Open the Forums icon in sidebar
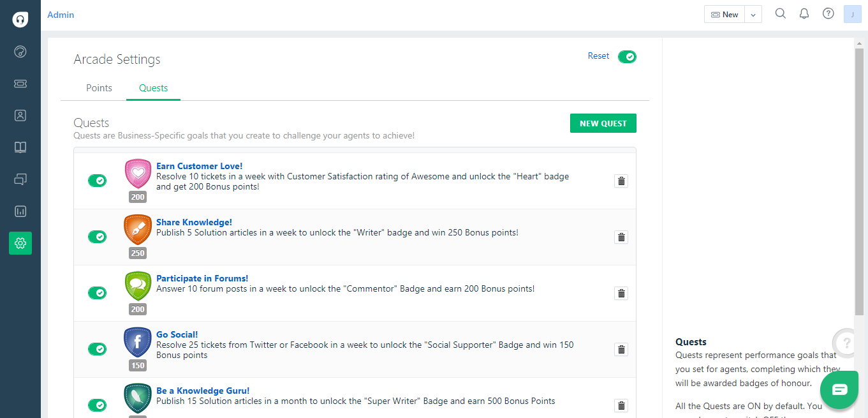This screenshot has width=868, height=418. [x=20, y=179]
